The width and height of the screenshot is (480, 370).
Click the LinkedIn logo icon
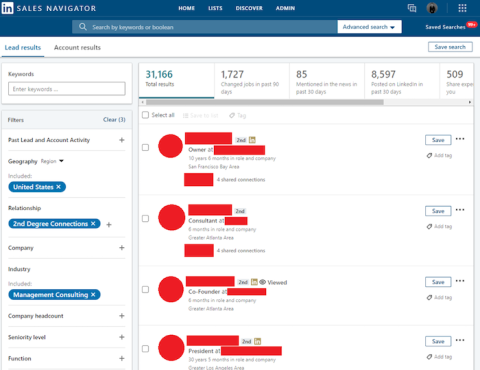coord(7,8)
